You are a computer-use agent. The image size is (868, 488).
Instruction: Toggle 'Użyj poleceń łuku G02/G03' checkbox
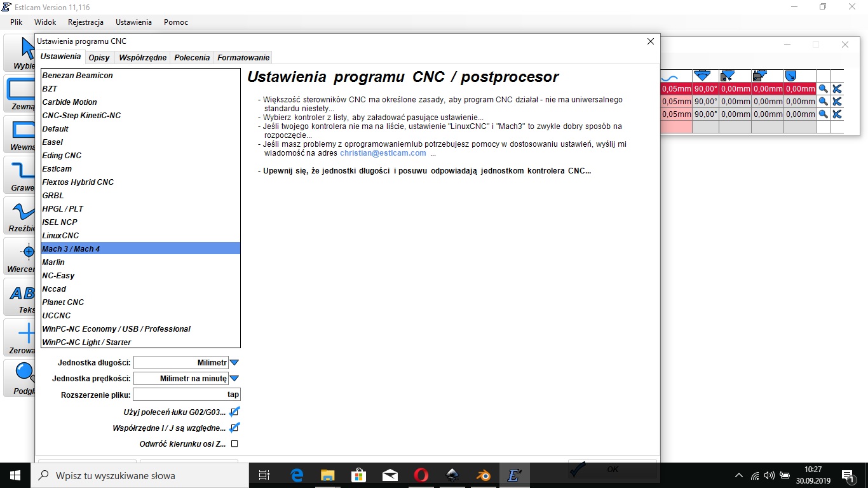[234, 412]
